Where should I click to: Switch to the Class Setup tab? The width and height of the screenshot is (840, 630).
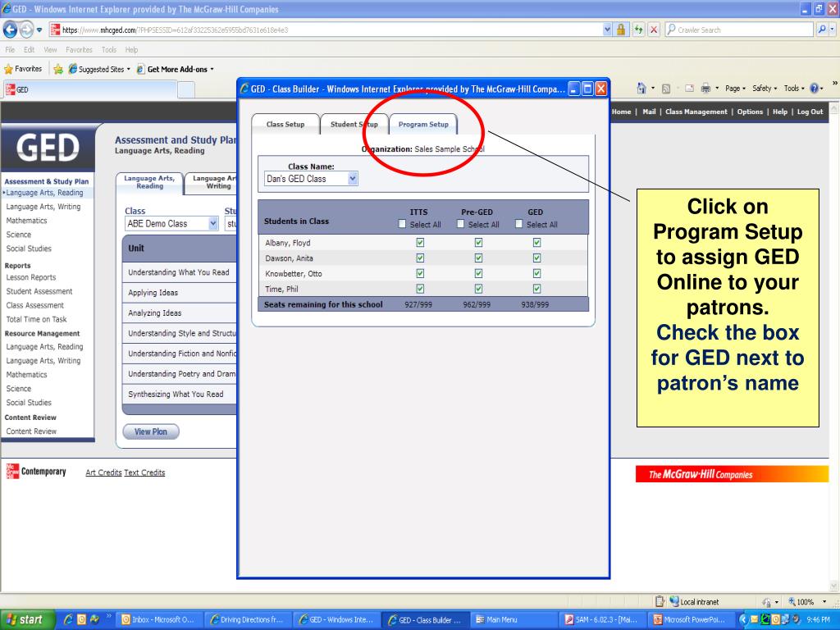click(285, 125)
